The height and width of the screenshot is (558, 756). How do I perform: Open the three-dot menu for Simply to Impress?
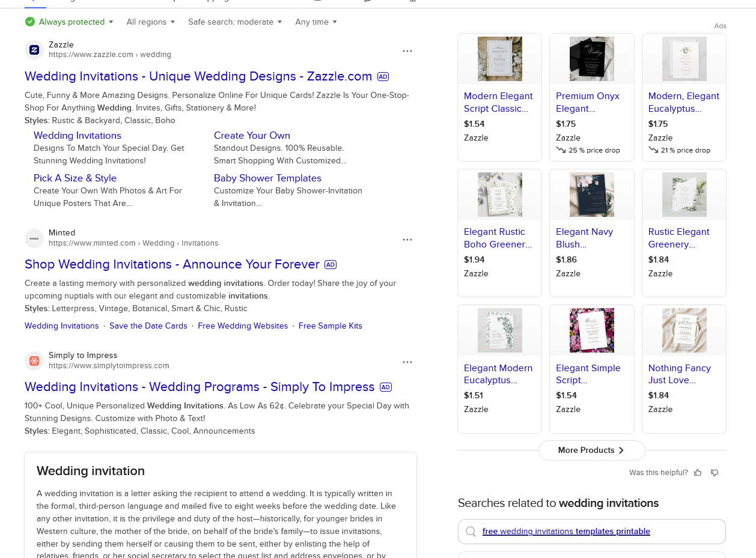pyautogui.click(x=407, y=362)
